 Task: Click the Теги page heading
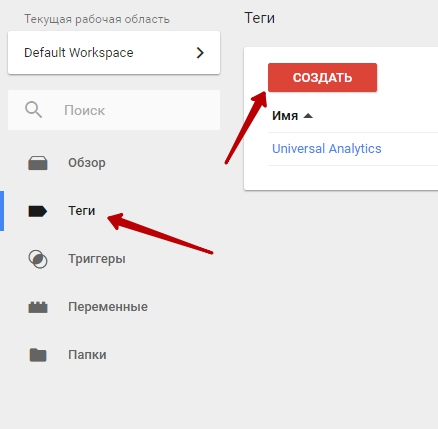tap(260, 18)
